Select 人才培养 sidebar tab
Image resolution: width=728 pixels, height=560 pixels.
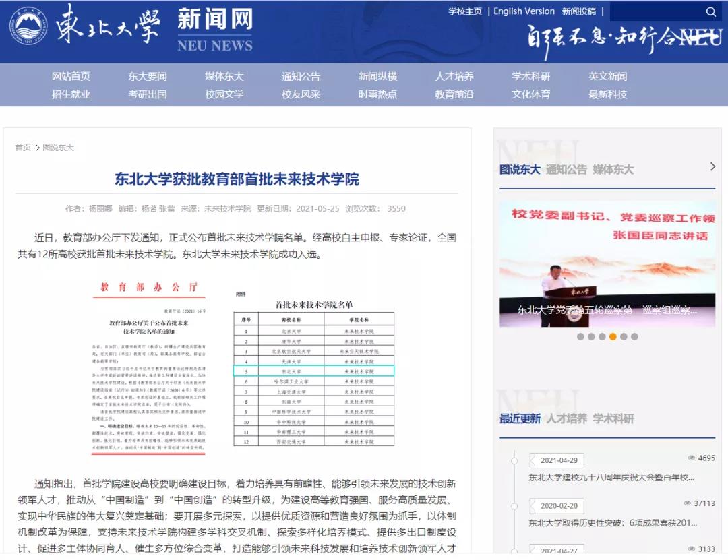(566, 419)
